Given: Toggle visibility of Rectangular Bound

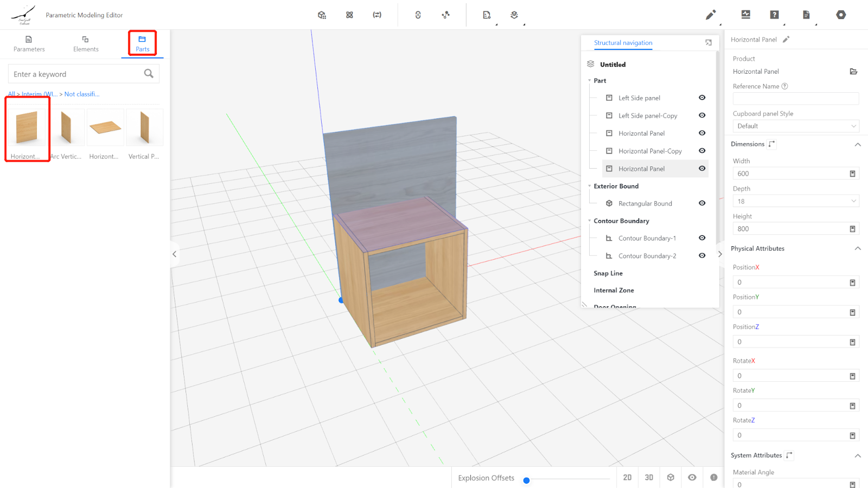Looking at the screenshot, I should [x=702, y=203].
